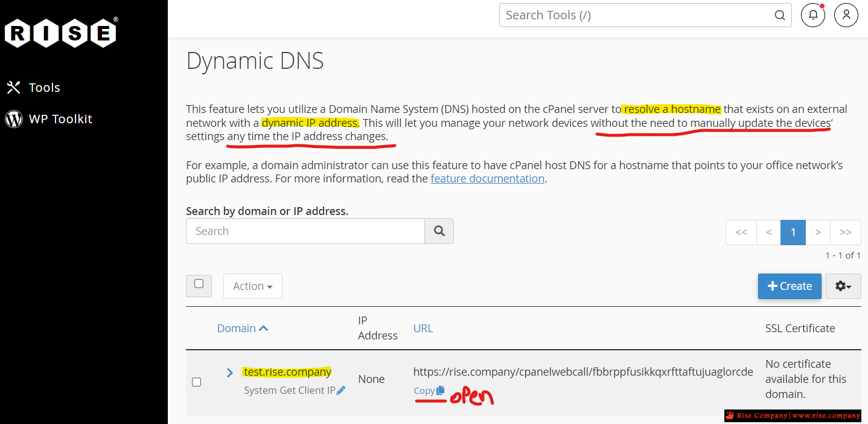Image resolution: width=868 pixels, height=424 pixels.
Task: Click the copy icon under the URL
Action: (x=441, y=391)
